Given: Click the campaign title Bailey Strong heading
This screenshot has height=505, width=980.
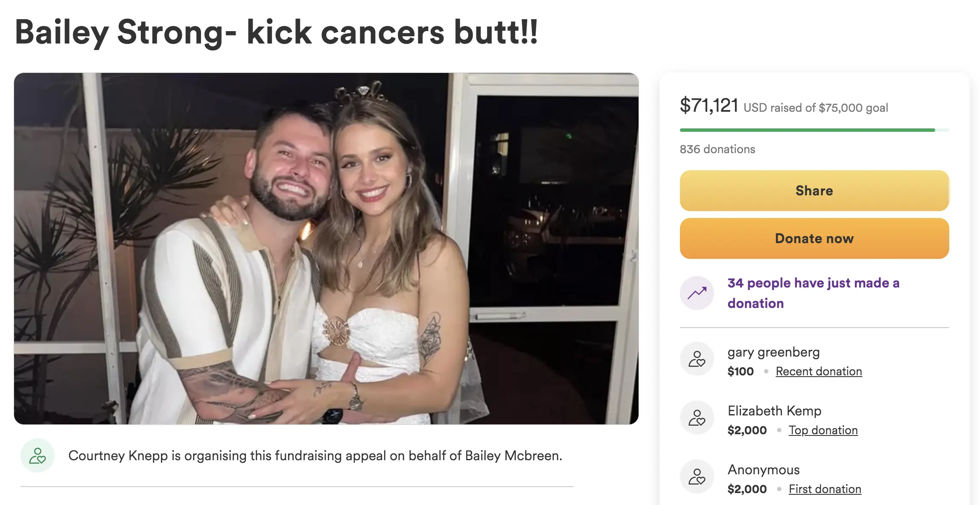Looking at the screenshot, I should (x=276, y=32).
